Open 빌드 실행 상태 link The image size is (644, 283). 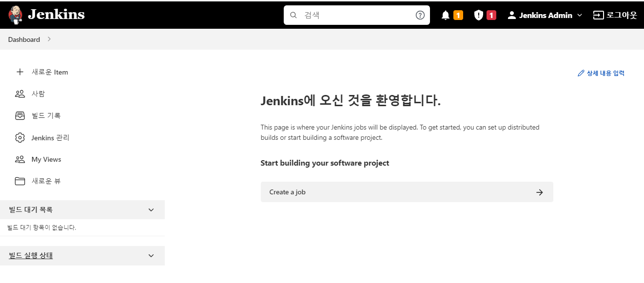pos(31,256)
